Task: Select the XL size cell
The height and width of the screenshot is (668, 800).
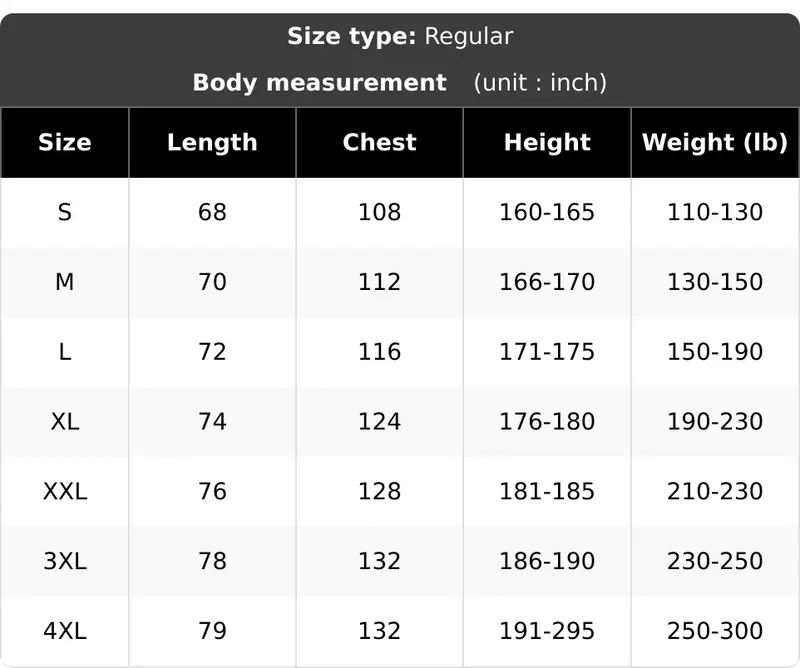Action: [x=65, y=422]
